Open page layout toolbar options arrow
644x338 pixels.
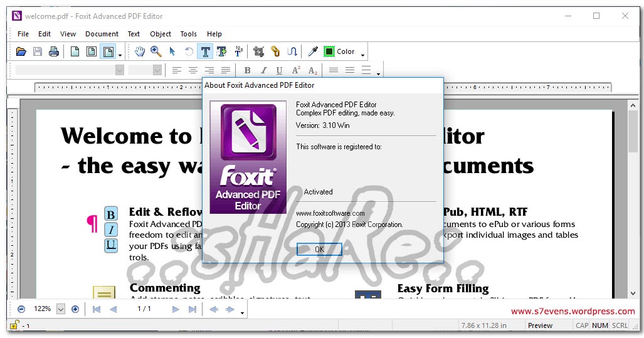click(120, 55)
